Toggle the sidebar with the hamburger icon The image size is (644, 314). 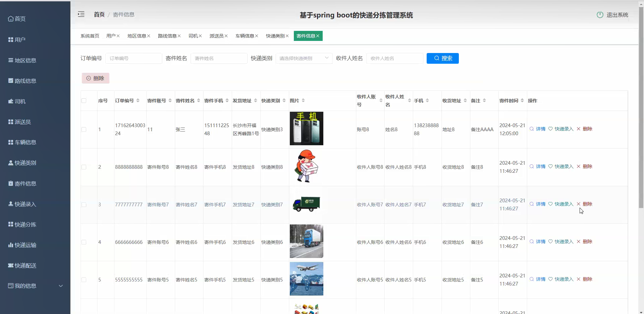coord(81,14)
